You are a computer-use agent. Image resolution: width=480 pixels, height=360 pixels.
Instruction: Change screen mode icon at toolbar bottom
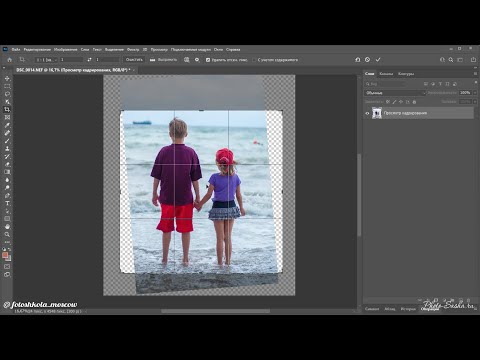click(7, 275)
